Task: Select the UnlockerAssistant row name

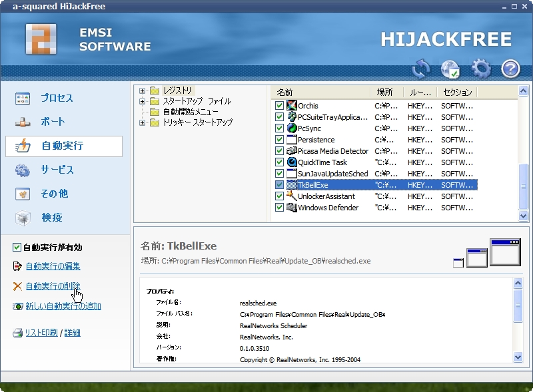Action: point(326,196)
